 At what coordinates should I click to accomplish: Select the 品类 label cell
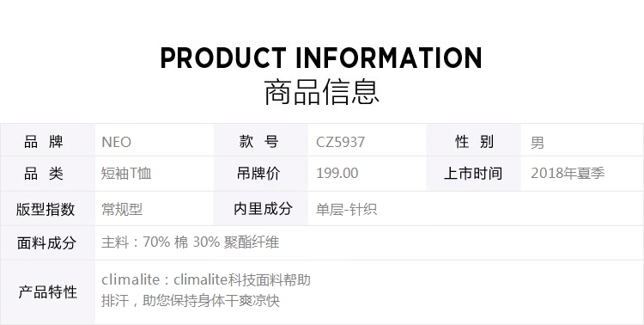pyautogui.click(x=47, y=174)
